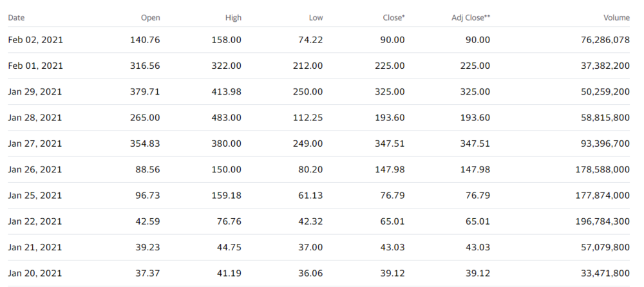Click the Jan 20, 2021 date cell
Viewport: 644px width, 287px height.
pyautogui.click(x=35, y=273)
